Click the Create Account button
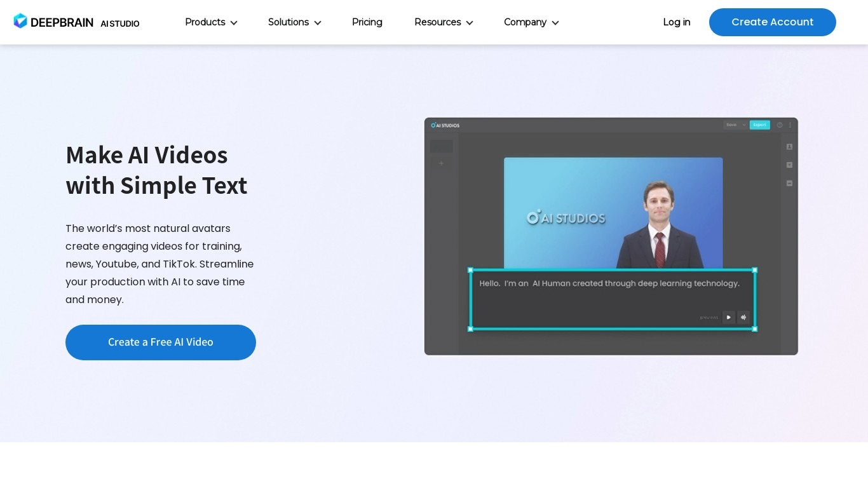868x488 pixels. pos(772,22)
